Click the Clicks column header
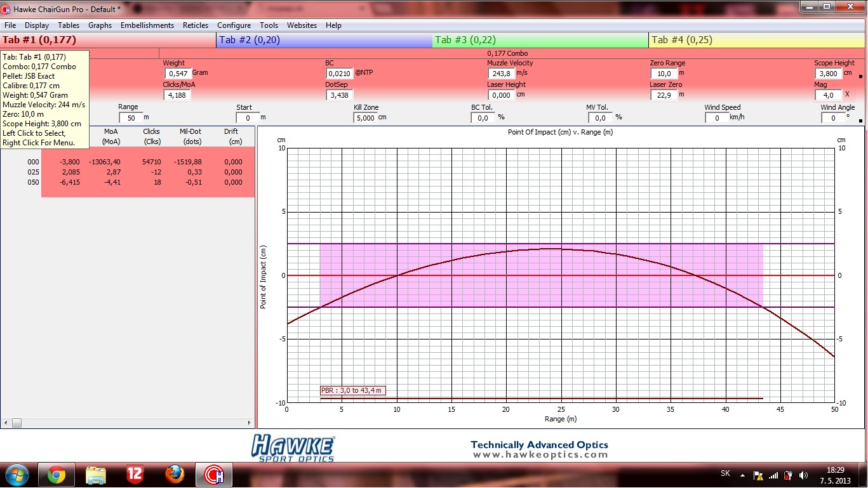Screen dimensions: 868x488 (152, 136)
